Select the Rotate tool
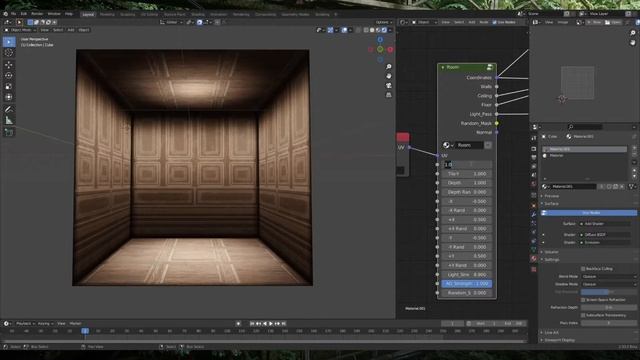The height and width of the screenshot is (360, 640). click(9, 76)
